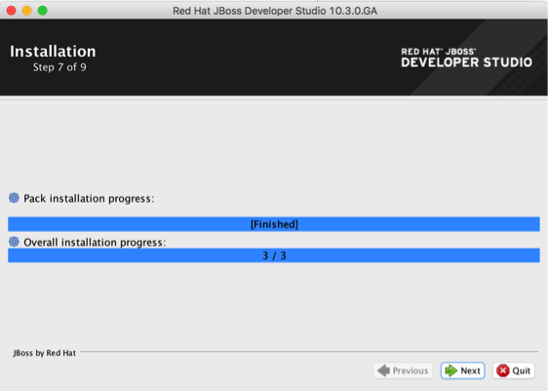The image size is (548, 392).
Task: Click the Red Hat JBoss Developer Studio logo
Action: pos(466,58)
